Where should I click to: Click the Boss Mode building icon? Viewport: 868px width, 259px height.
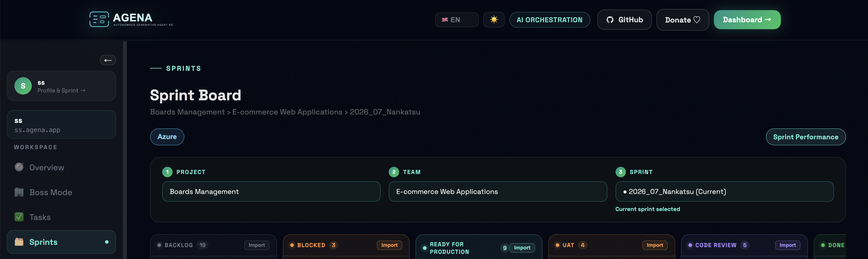click(x=19, y=192)
